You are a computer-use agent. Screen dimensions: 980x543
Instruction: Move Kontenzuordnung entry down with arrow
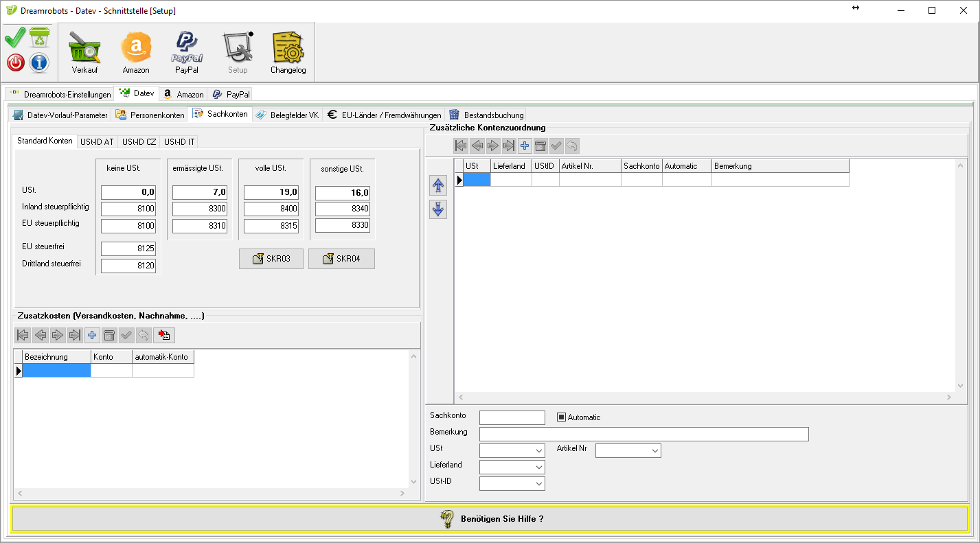438,209
